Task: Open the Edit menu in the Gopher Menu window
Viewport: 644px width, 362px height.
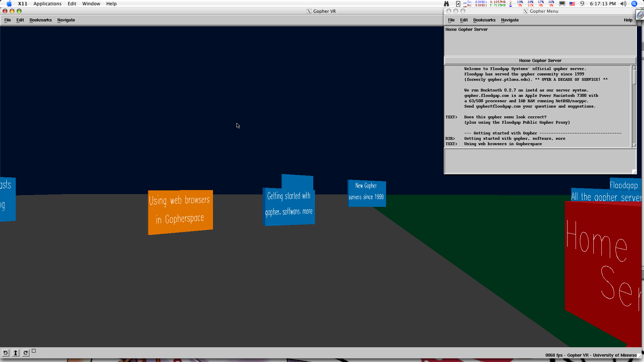Action: pos(464,20)
